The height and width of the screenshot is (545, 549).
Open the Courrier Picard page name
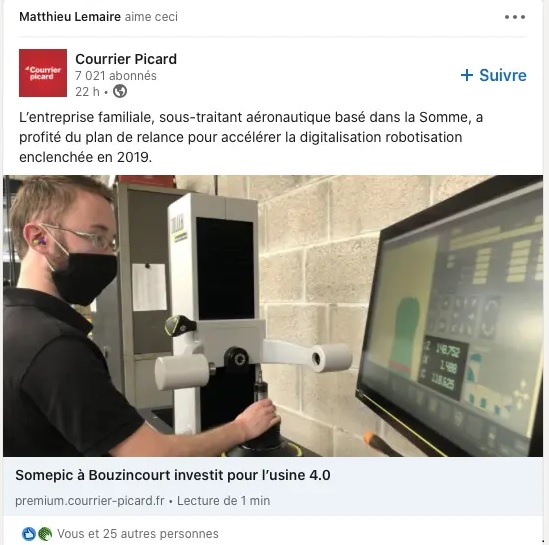pos(126,59)
